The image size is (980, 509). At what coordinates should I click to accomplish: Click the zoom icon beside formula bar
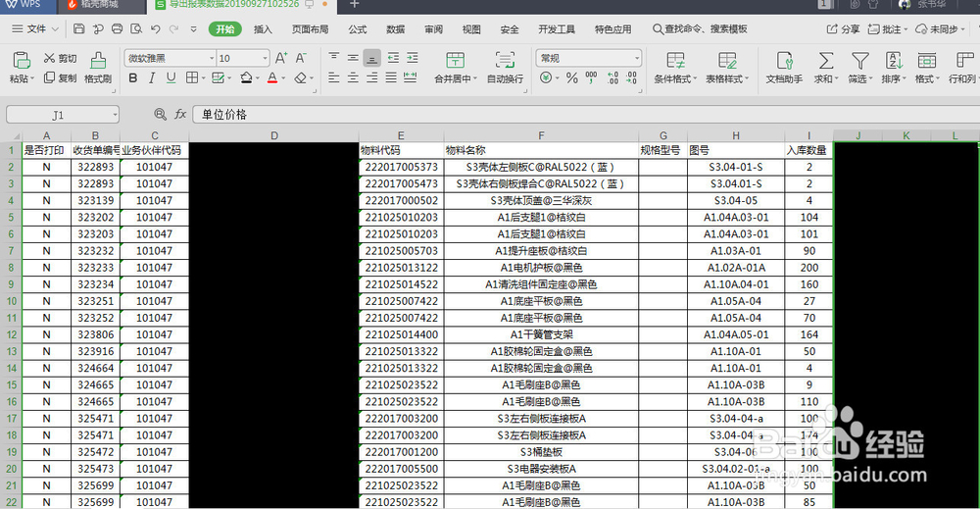160,114
